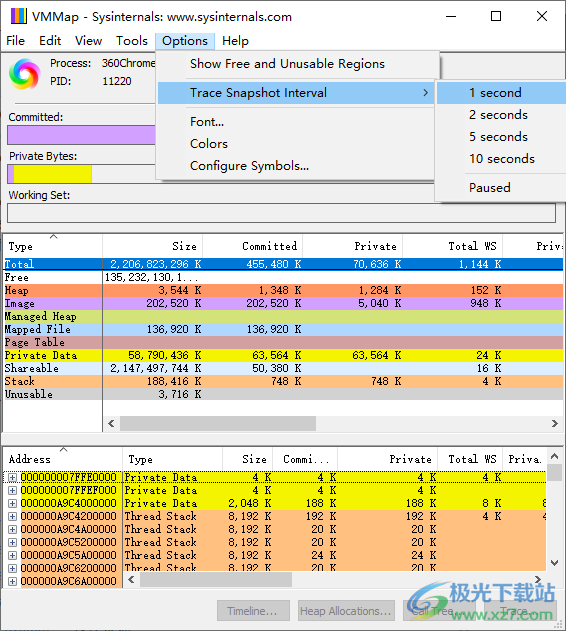Maximize the VMMap window
Image resolution: width=566 pixels, height=631 pixels.
pyautogui.click(x=496, y=16)
